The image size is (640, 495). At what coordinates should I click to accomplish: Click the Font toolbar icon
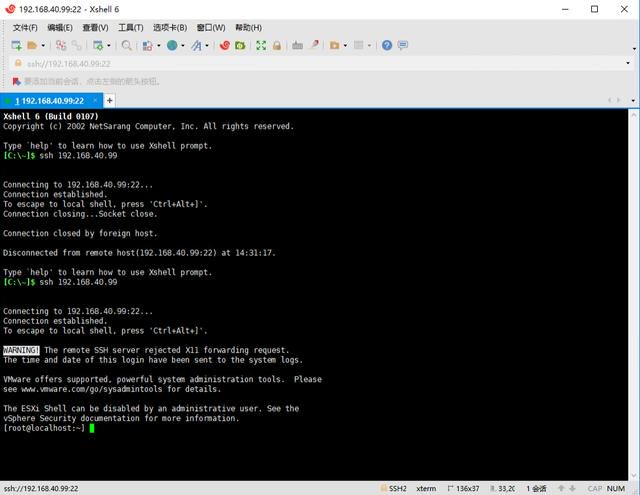click(x=197, y=45)
